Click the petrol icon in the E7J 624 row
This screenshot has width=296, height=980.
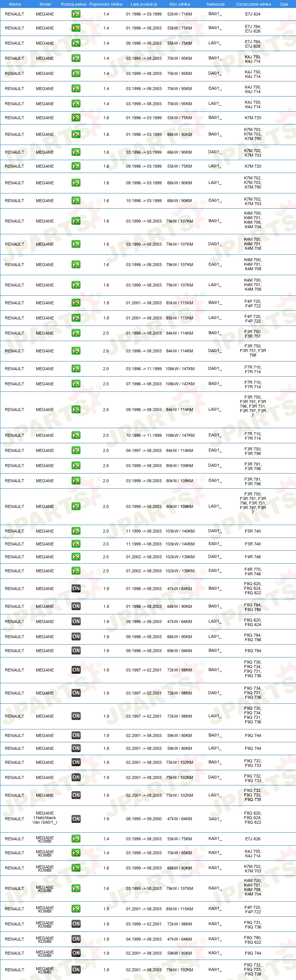76,14
